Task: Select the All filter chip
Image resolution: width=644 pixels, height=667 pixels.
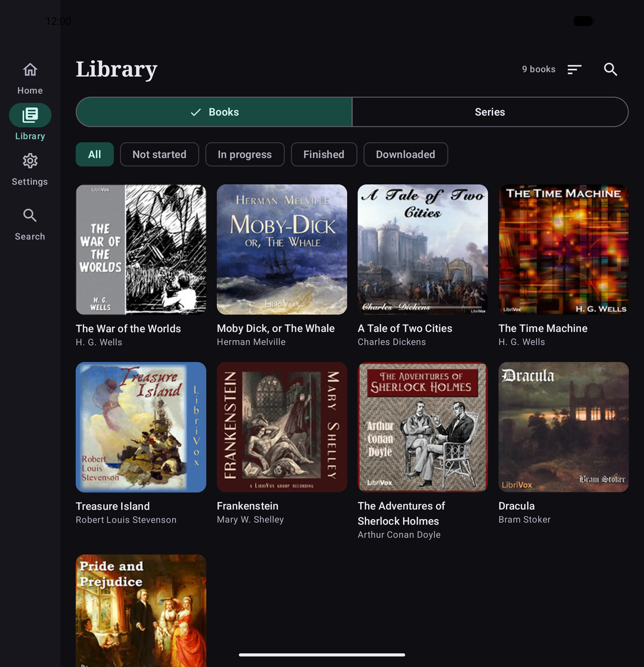Action: [95, 155]
